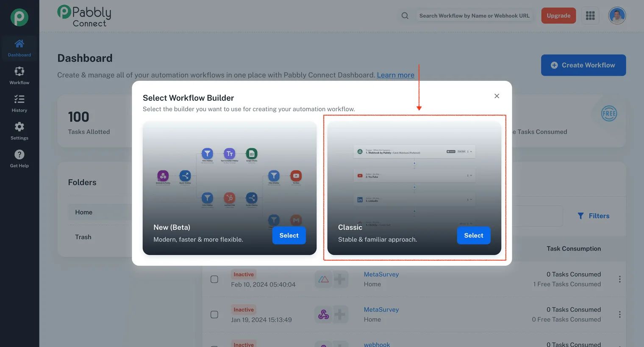644x347 pixels.
Task: Close the Select Workflow Builder dialog
Action: click(x=497, y=96)
